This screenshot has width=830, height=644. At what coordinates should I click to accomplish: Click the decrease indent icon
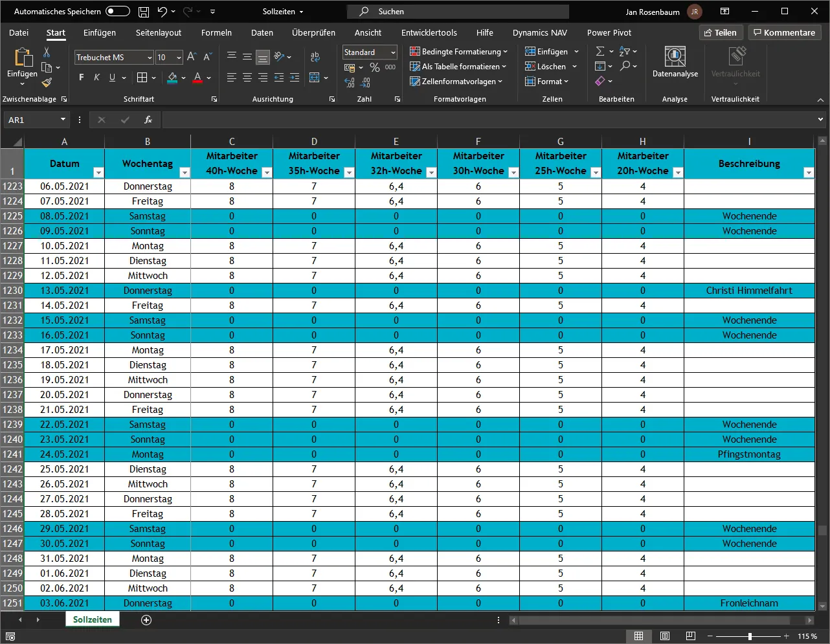pyautogui.click(x=279, y=78)
